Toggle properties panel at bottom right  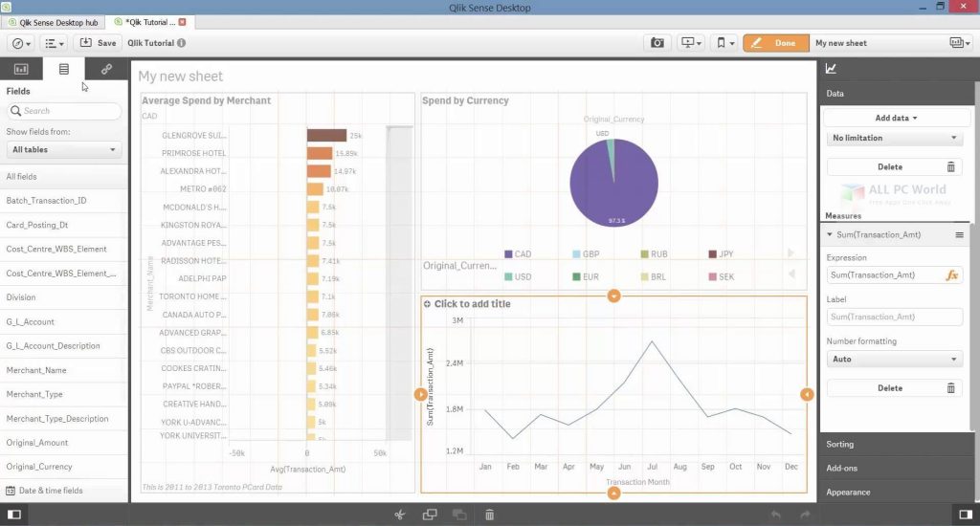click(966, 515)
